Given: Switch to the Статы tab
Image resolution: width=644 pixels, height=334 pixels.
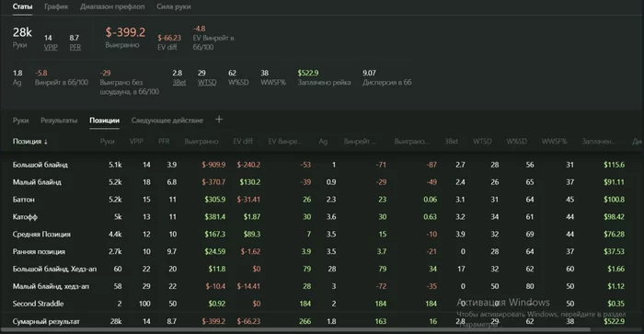Looking at the screenshot, I should click(x=22, y=6).
